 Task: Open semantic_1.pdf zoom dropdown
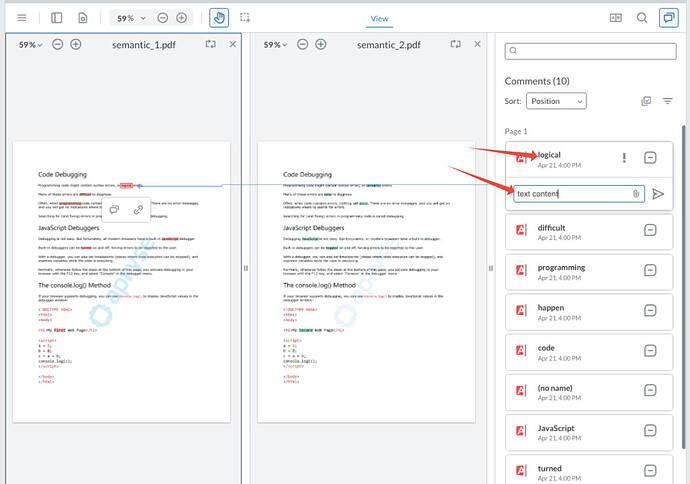[30, 45]
